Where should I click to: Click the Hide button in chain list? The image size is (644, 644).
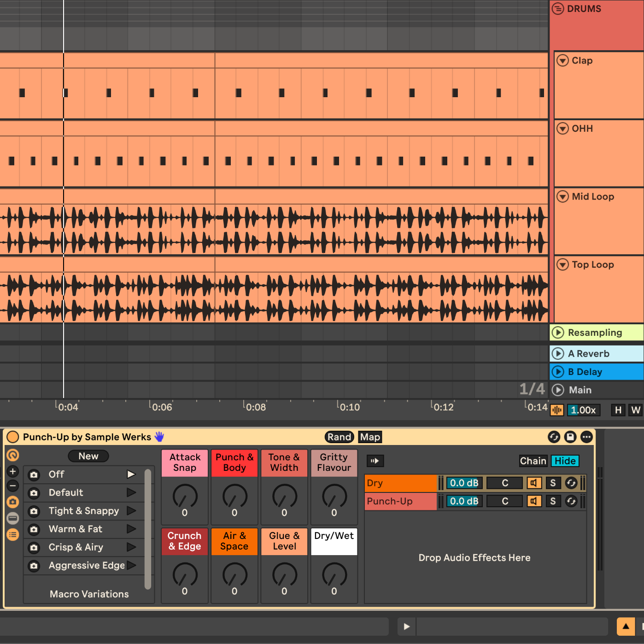565,461
